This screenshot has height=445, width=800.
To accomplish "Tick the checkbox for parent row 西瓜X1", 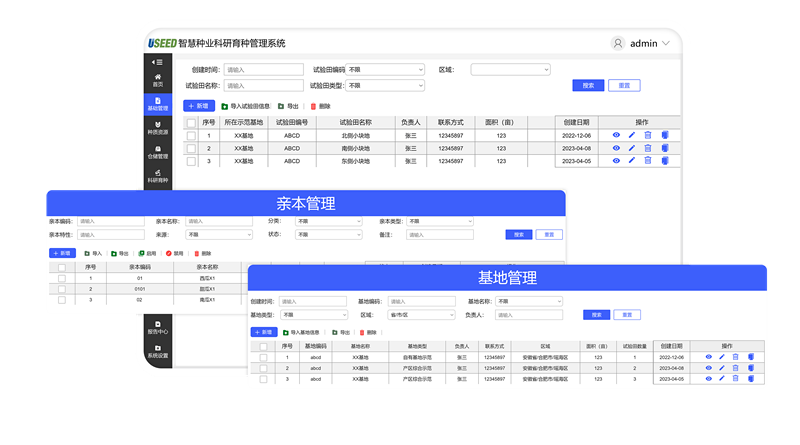I will 62,279.
